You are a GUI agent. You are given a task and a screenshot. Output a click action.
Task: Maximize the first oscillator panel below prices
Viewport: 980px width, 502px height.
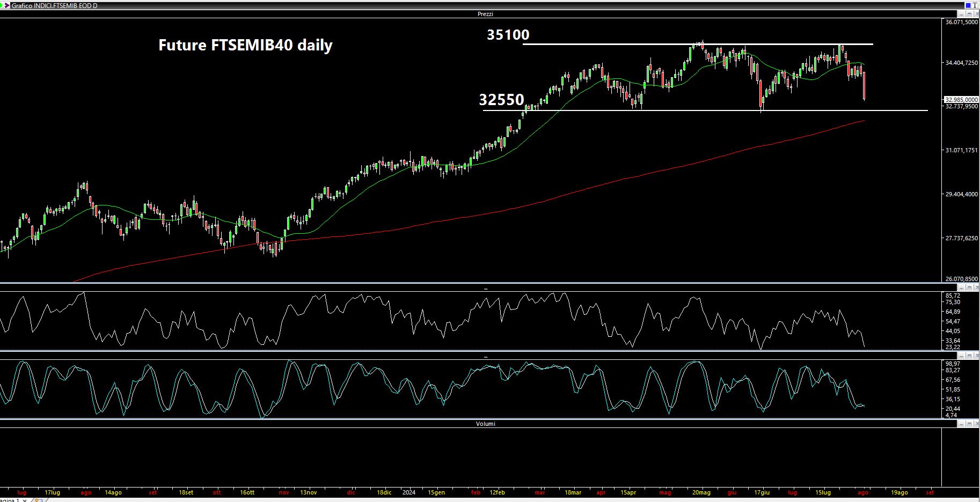pyautogui.click(x=969, y=288)
